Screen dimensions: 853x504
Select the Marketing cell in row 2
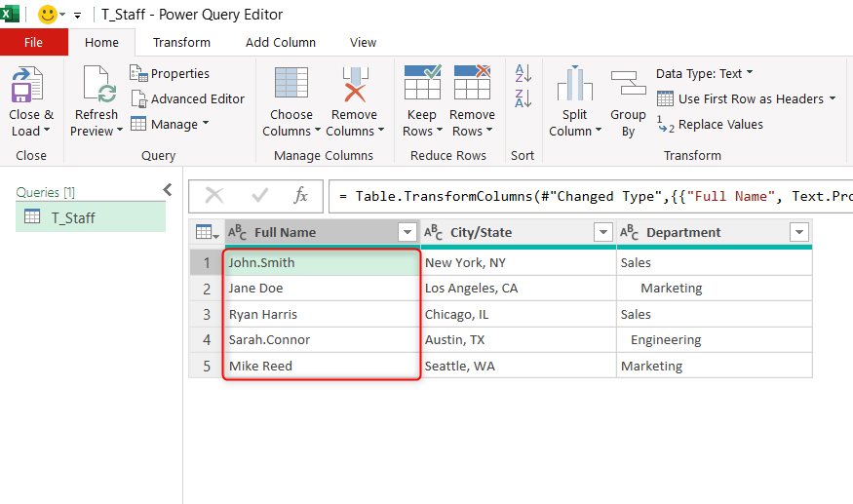715,289
